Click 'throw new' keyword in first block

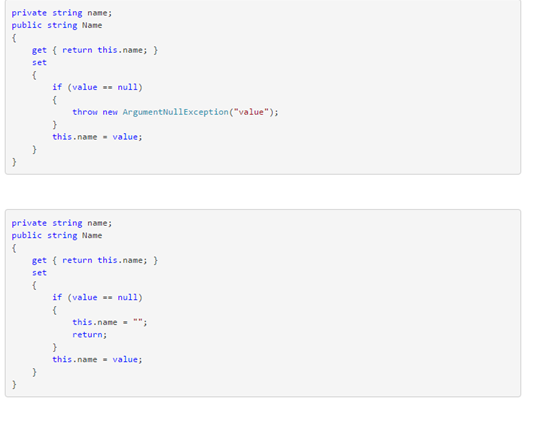click(x=95, y=112)
